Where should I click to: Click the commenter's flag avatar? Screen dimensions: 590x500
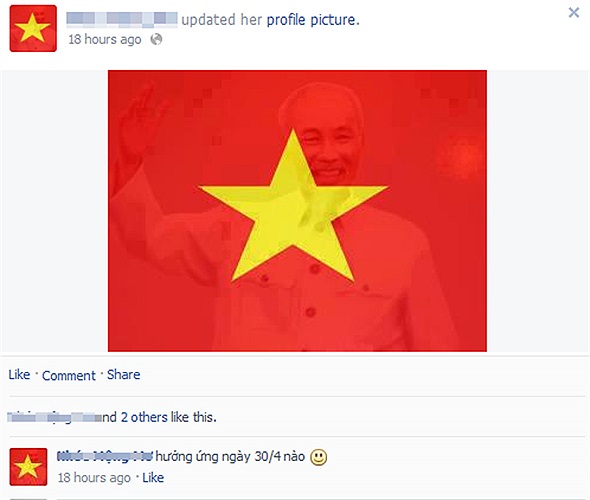(28, 467)
